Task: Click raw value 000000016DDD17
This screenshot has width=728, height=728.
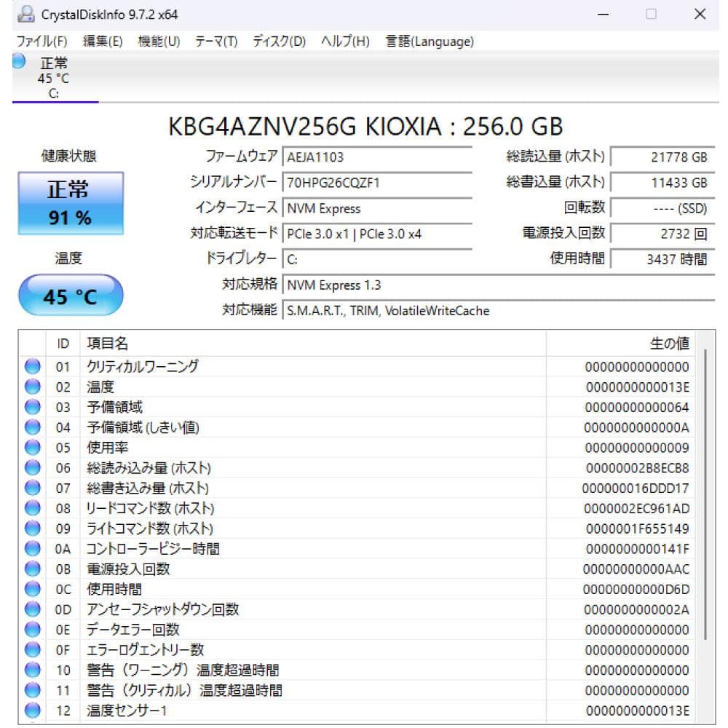Action: click(x=636, y=488)
